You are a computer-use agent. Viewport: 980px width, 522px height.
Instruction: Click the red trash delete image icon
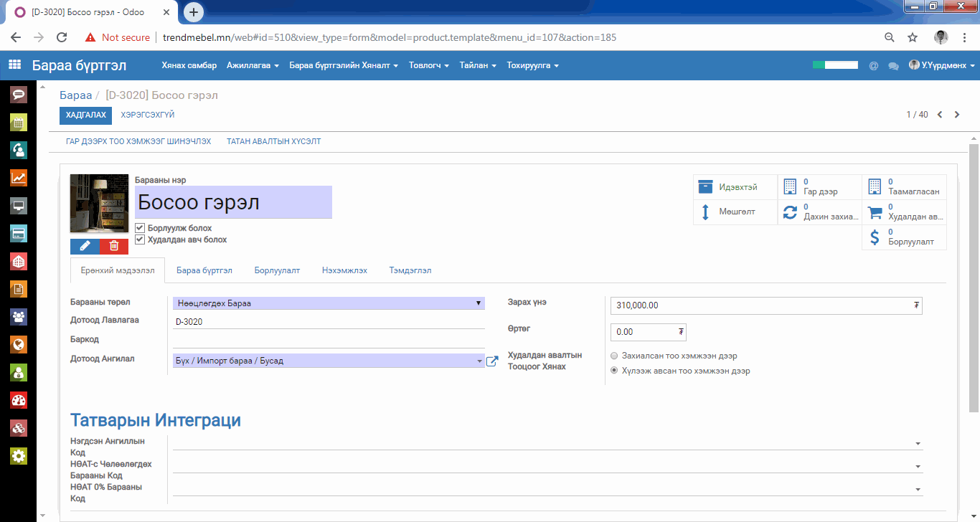pyautogui.click(x=113, y=246)
